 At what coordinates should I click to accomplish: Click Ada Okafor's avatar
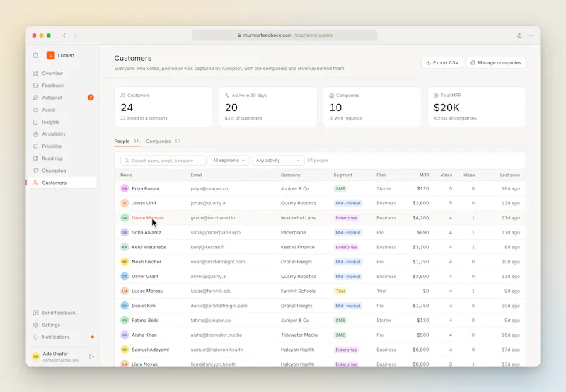pos(36,357)
